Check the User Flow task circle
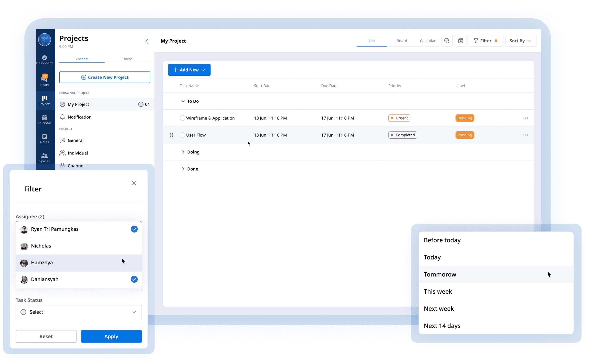The height and width of the screenshot is (364, 593). pos(182,135)
